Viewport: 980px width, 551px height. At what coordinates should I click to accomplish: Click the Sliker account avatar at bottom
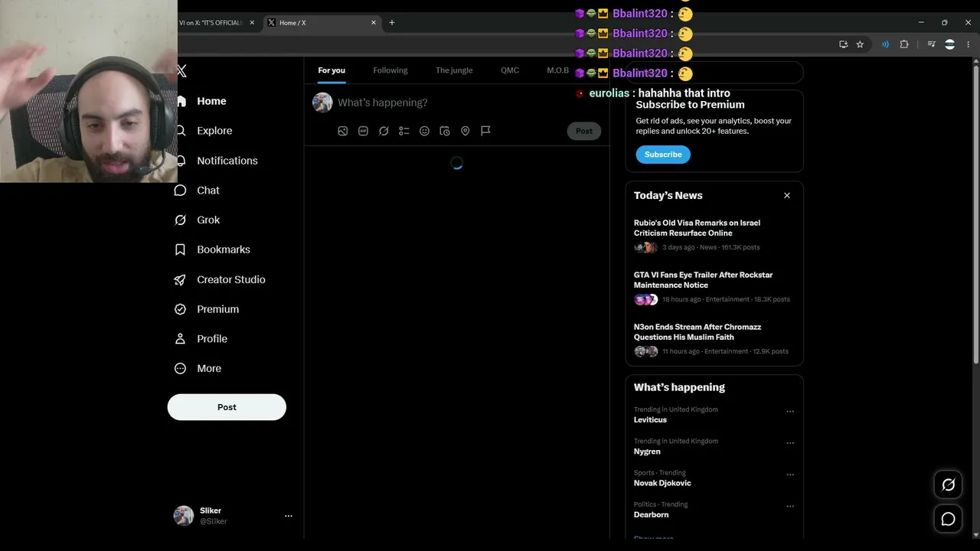(x=184, y=516)
